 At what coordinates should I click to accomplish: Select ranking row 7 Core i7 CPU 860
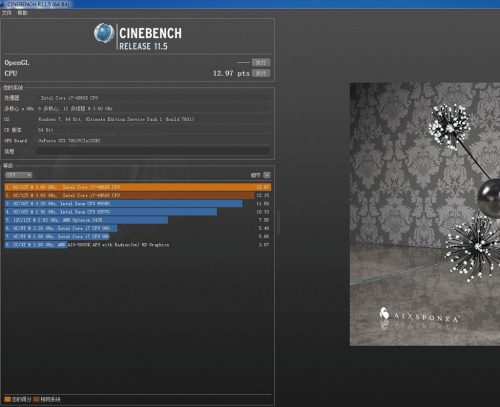[x=138, y=236]
